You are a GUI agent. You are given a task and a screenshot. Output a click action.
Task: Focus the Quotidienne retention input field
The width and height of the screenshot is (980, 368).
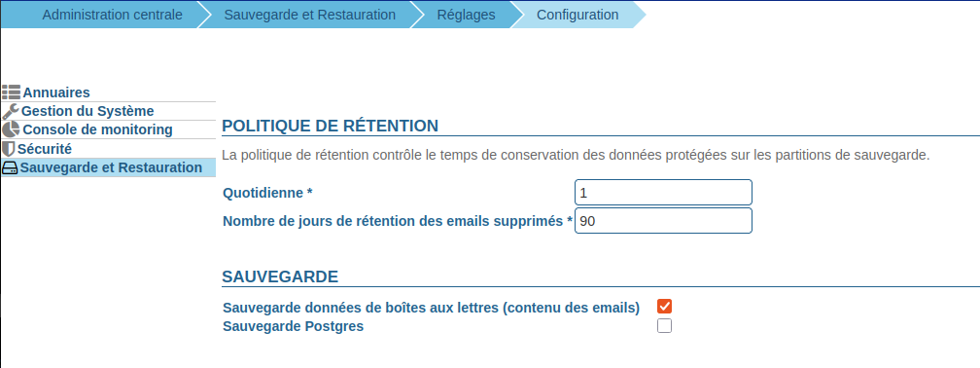click(x=663, y=193)
